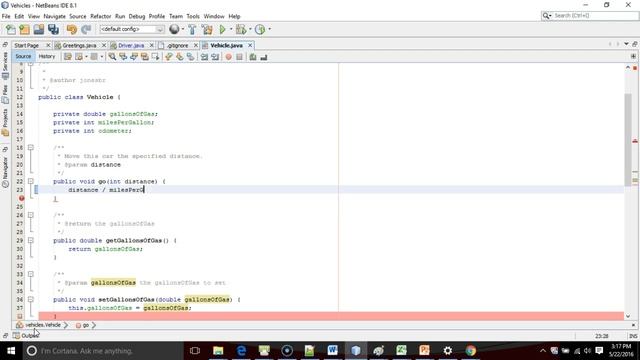This screenshot has width=640, height=360.
Task: Open the default config dropdown
Action: pos(132,29)
